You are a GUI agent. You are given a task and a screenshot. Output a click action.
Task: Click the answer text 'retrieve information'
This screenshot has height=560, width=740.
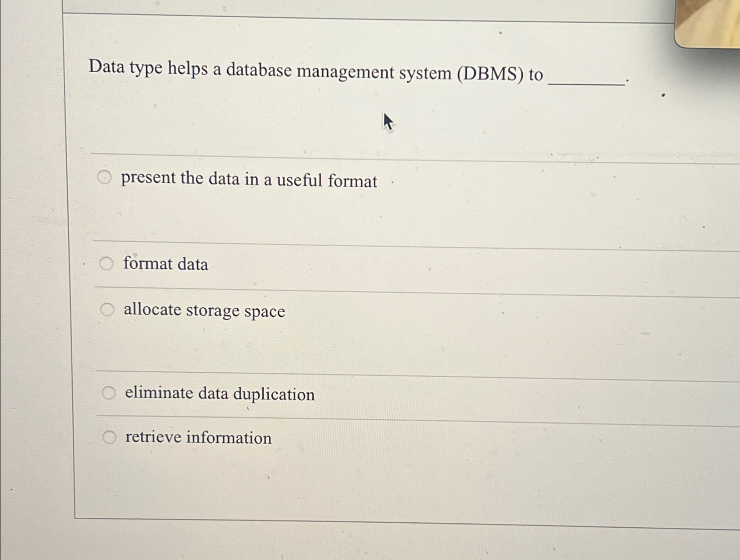(x=198, y=438)
